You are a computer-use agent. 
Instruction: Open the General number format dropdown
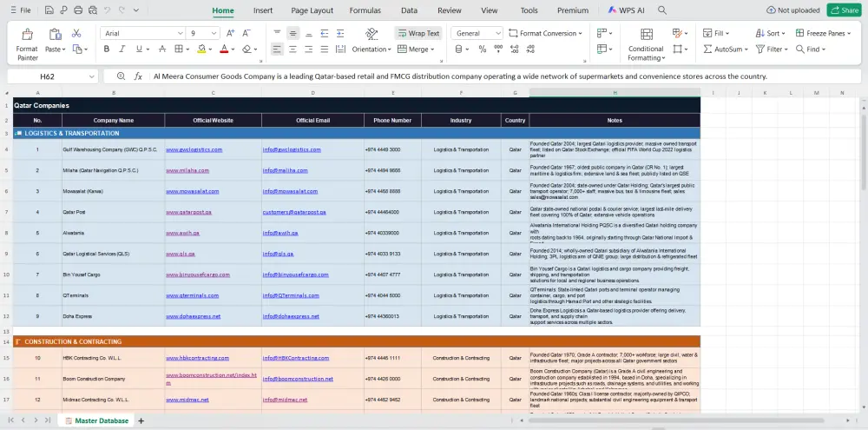(x=497, y=33)
